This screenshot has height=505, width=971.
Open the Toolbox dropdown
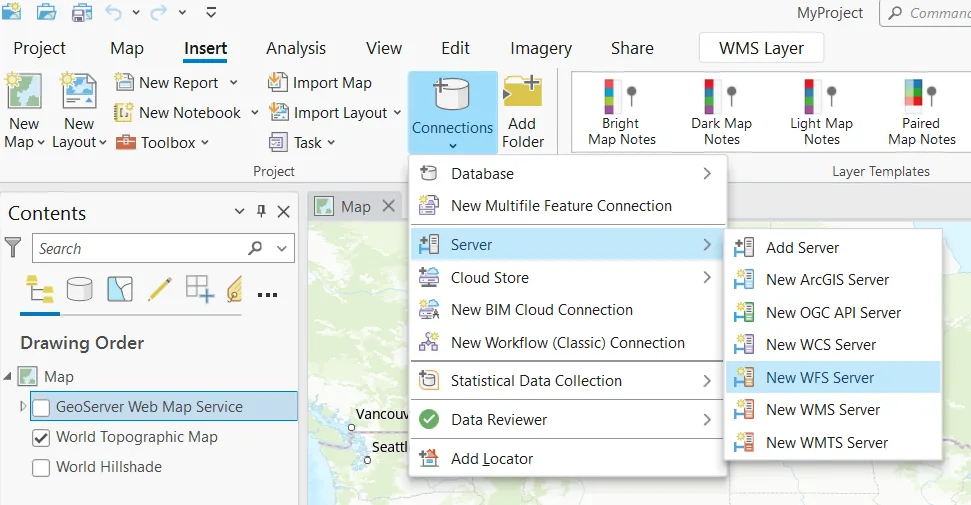[162, 143]
